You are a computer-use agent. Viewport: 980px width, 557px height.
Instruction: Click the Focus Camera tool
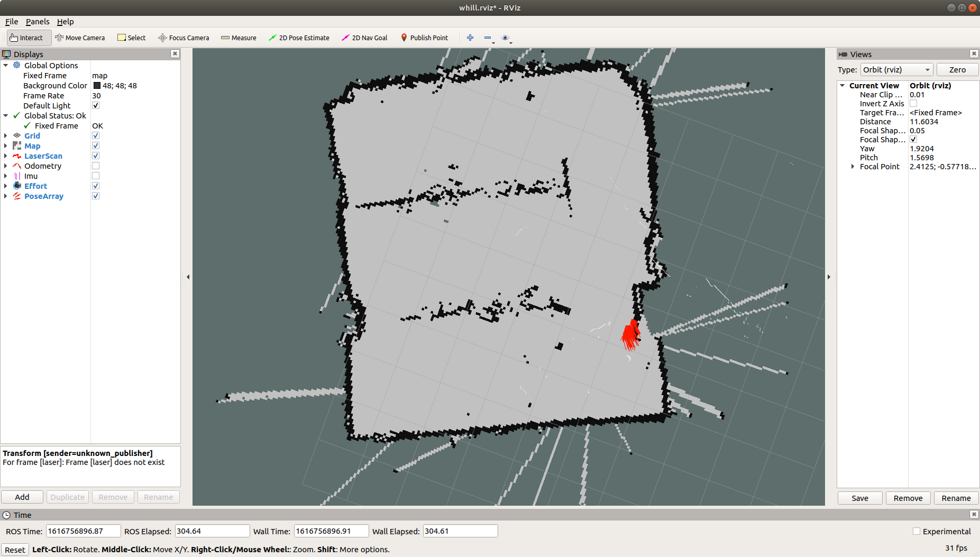[x=184, y=38]
